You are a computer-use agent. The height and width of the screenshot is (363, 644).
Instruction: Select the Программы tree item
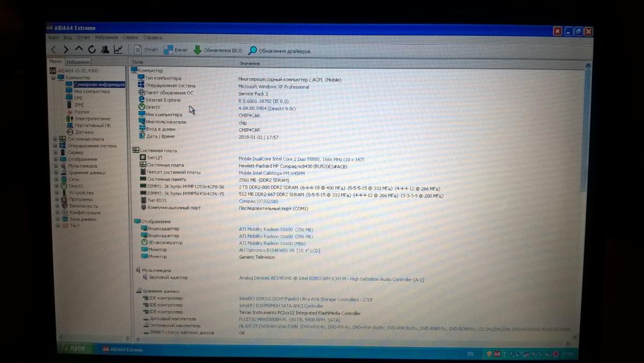(x=80, y=199)
